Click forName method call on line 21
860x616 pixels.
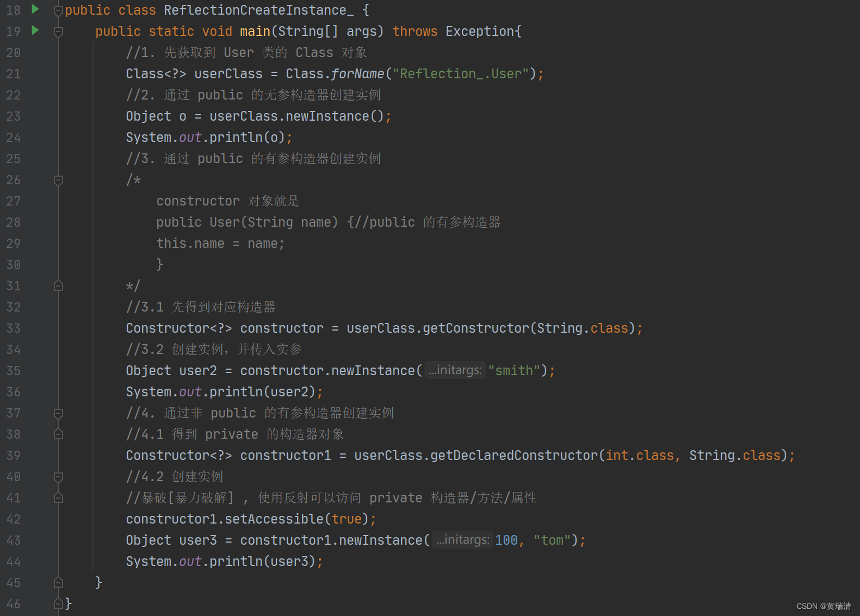(357, 73)
